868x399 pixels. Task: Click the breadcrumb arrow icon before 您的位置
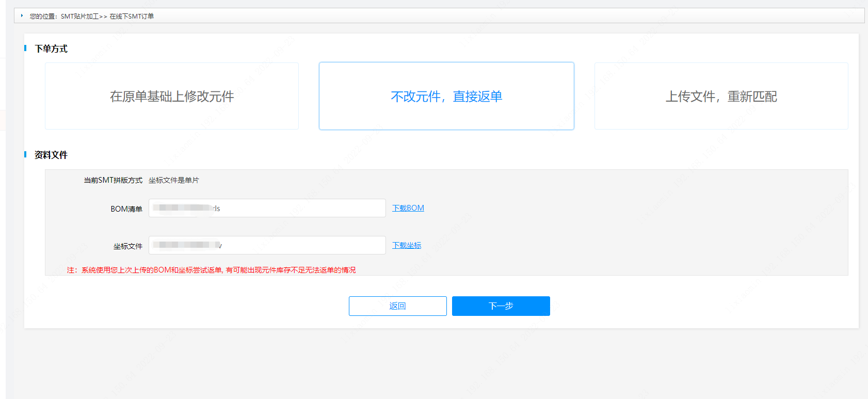click(x=22, y=16)
